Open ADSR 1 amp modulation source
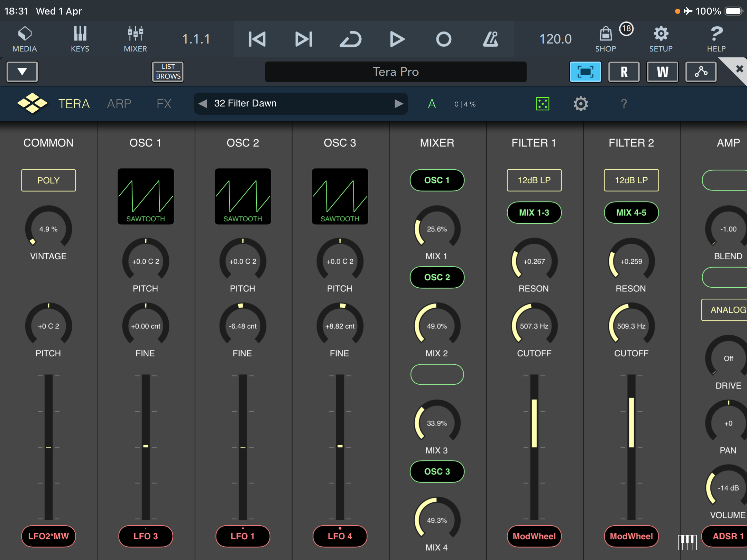 724,536
